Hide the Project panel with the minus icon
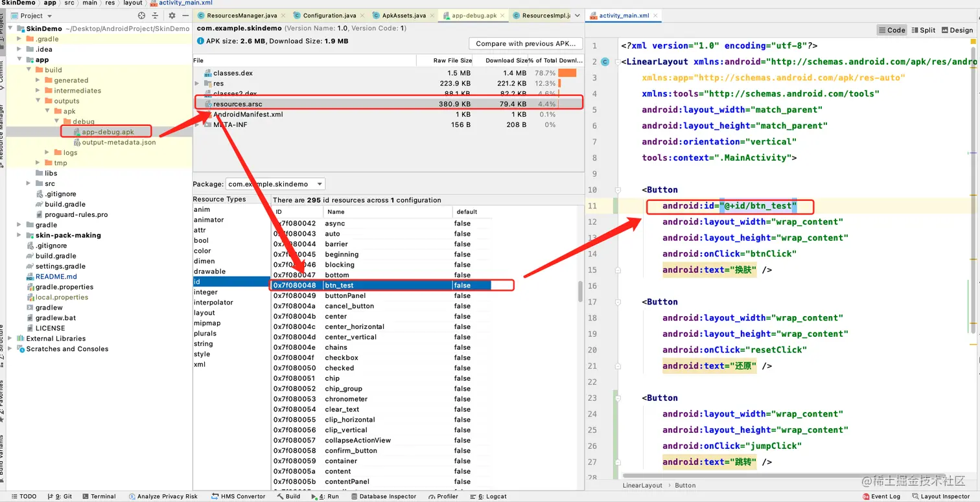This screenshot has width=980, height=502. pyautogui.click(x=184, y=16)
